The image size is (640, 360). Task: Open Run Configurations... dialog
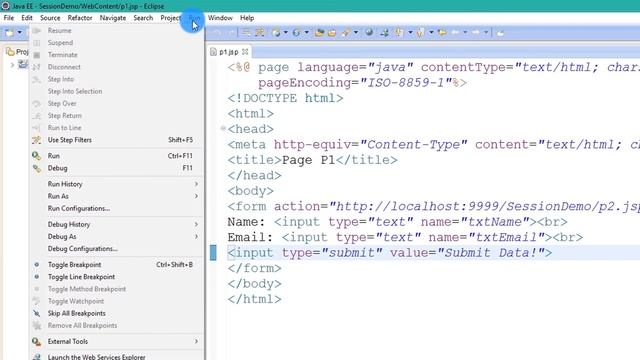click(x=117, y=208)
